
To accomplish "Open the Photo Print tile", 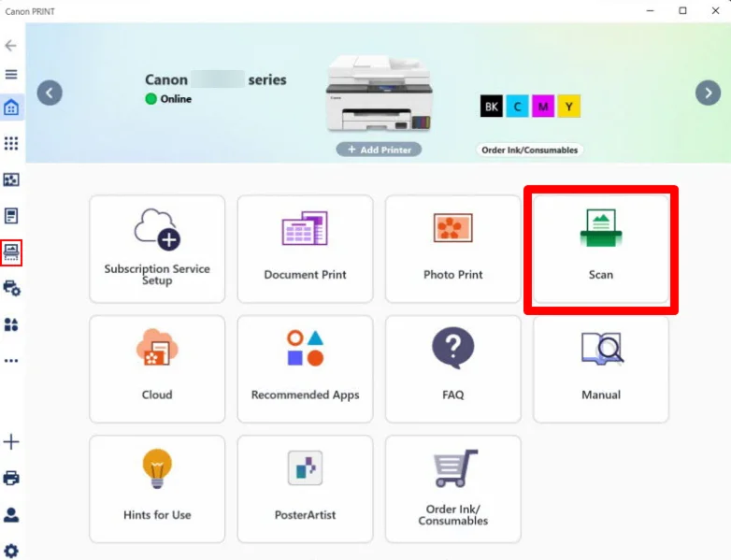I will tap(452, 249).
